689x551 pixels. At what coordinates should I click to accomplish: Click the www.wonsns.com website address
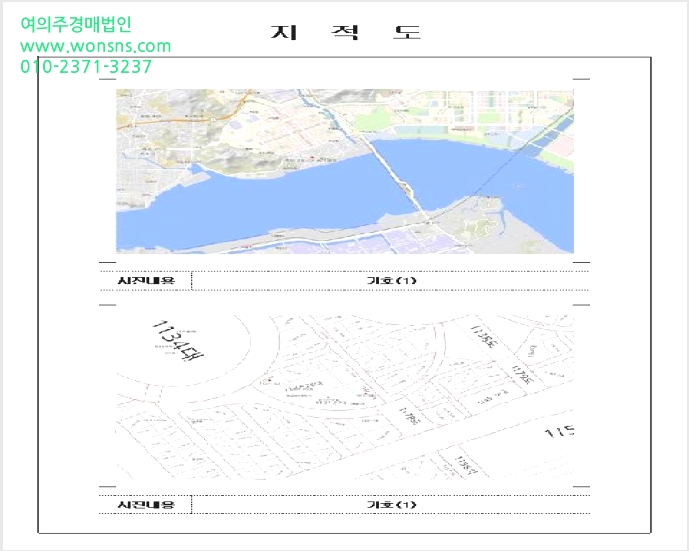click(95, 46)
